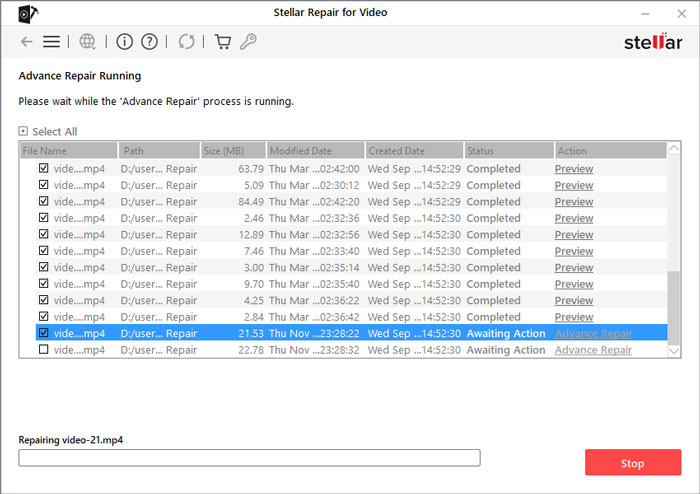700x494 pixels.
Task: Uncheck the 63.79 MB video checkbox
Action: pyautogui.click(x=44, y=168)
